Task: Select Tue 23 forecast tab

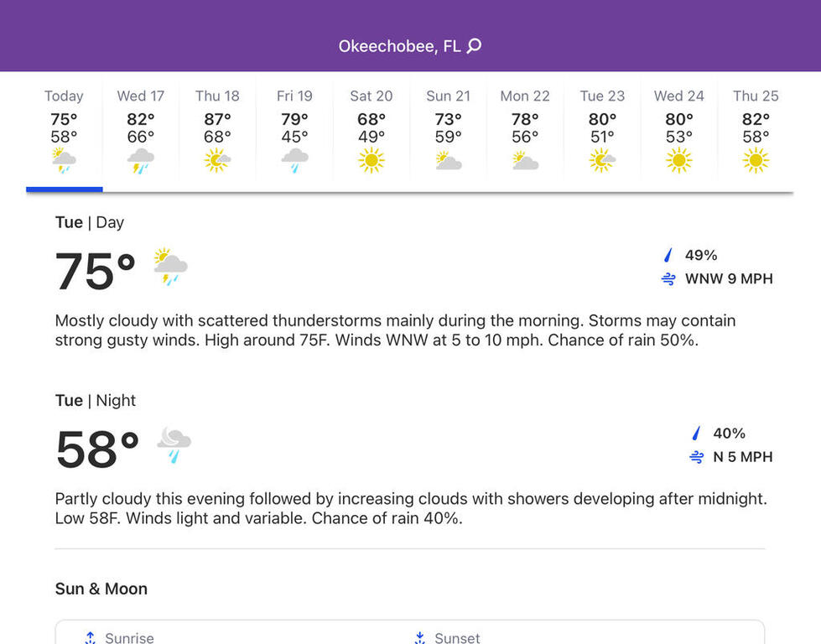Action: (602, 130)
